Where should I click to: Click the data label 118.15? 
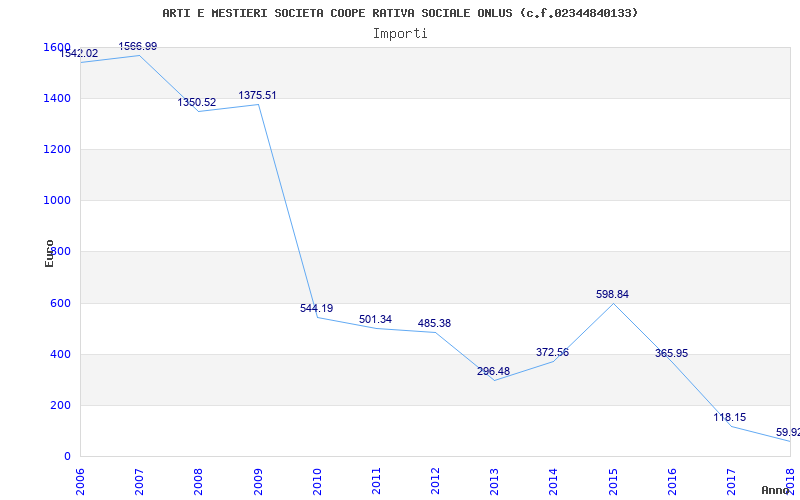tap(730, 417)
